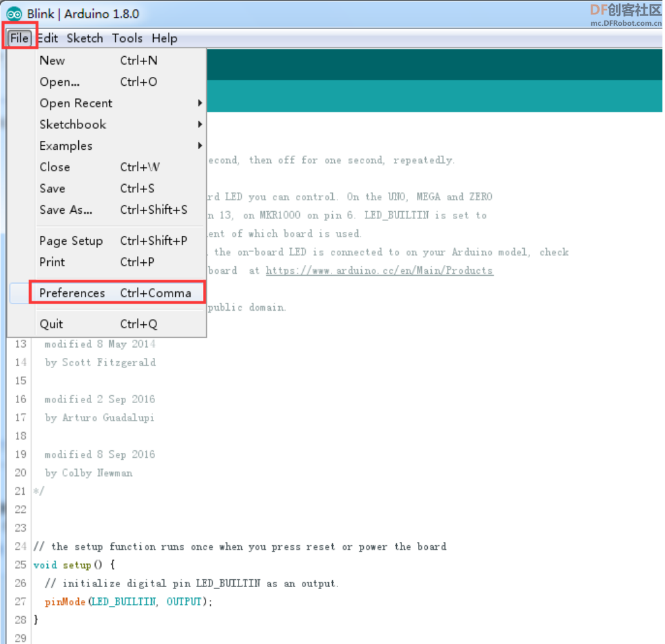665x644 pixels.
Task: Click the Arduino logo icon in title bar
Action: click(x=14, y=14)
